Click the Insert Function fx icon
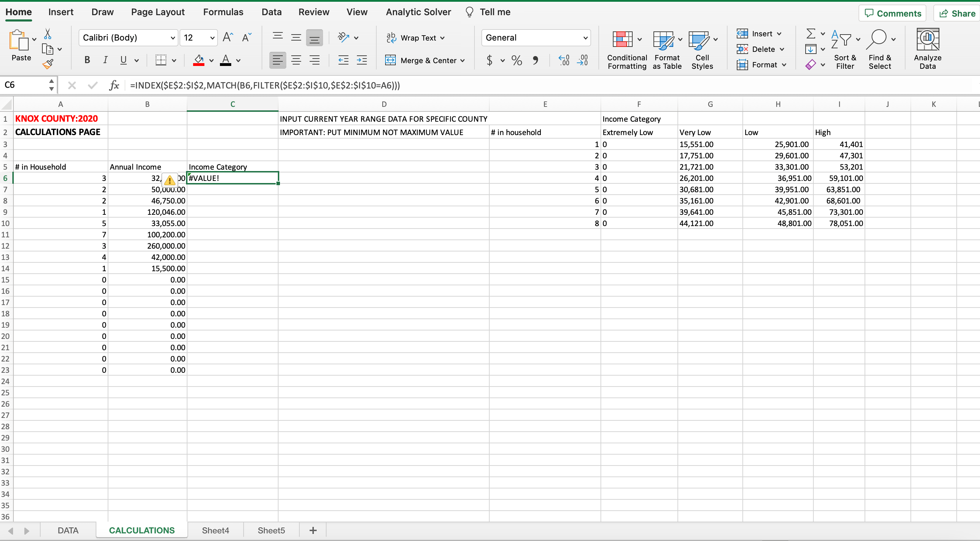980x541 pixels. (114, 85)
